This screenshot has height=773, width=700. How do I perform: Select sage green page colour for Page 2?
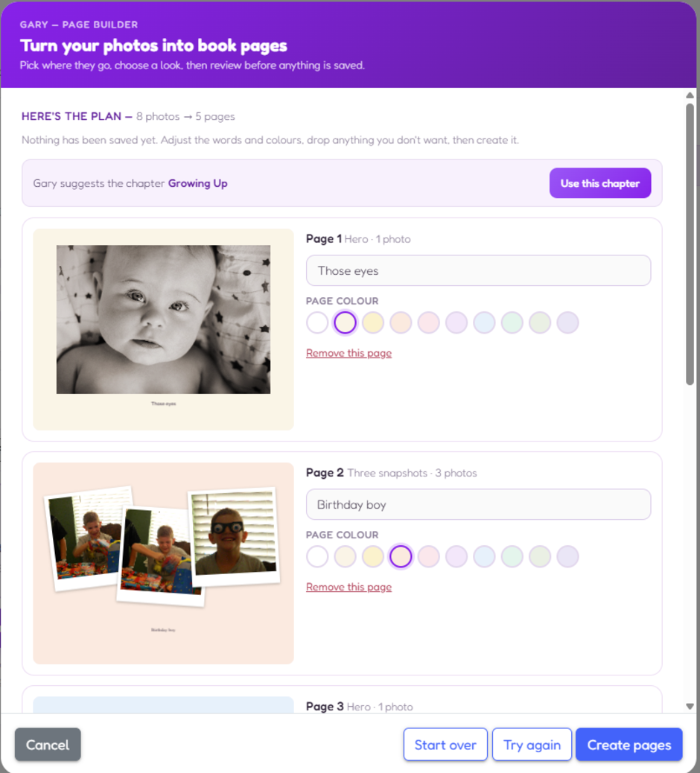(540, 556)
